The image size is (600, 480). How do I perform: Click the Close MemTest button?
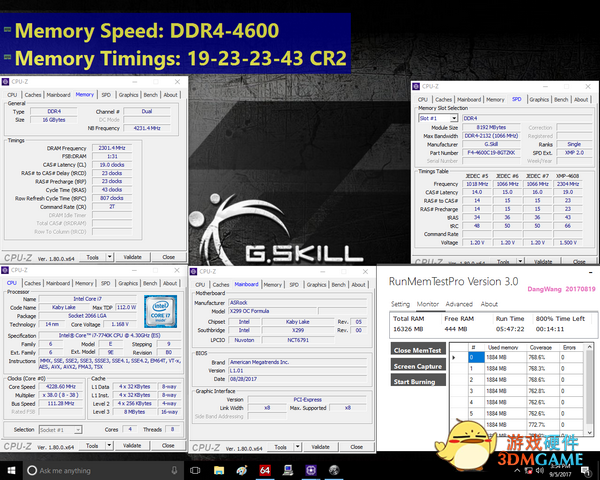pyautogui.click(x=418, y=350)
